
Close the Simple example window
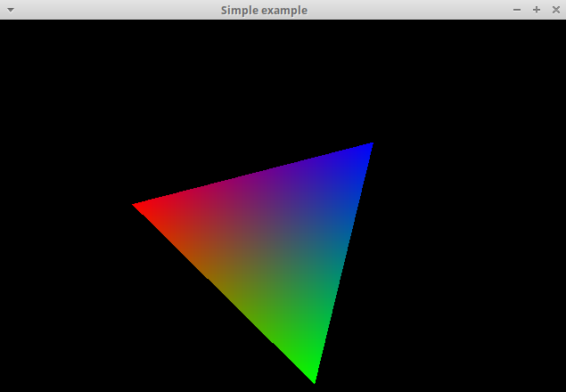556,10
